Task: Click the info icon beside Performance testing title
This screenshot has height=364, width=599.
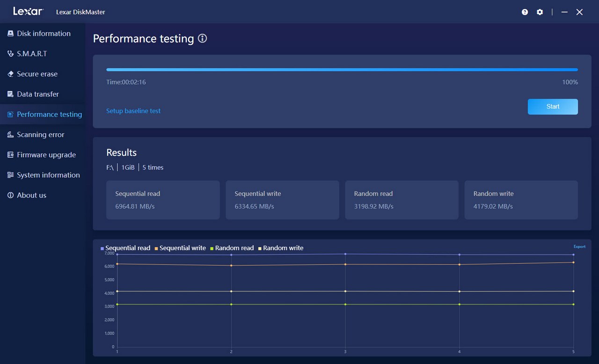Action: tap(202, 38)
